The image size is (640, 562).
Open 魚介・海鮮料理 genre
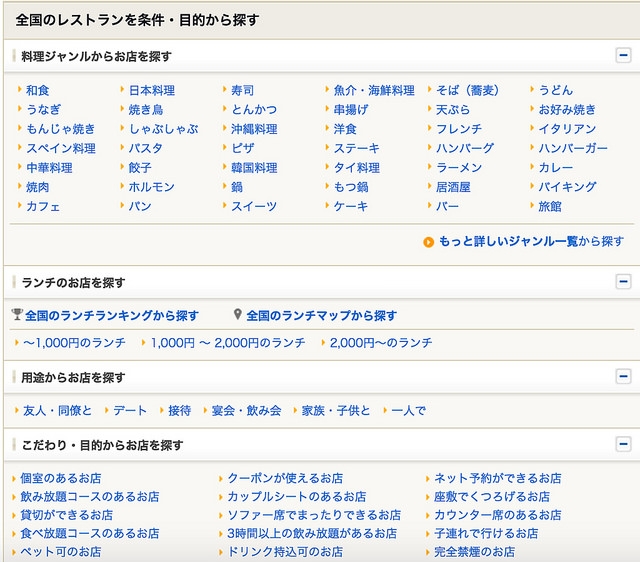point(374,90)
